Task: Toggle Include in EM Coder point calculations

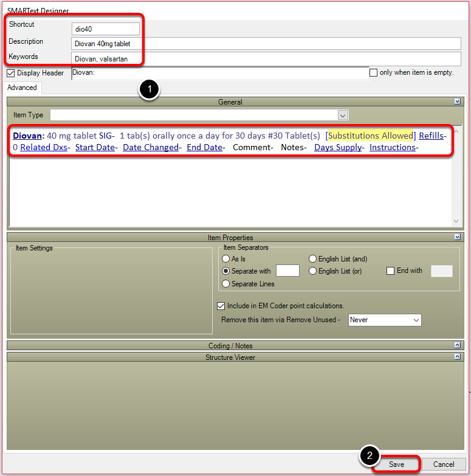Action: pyautogui.click(x=221, y=306)
